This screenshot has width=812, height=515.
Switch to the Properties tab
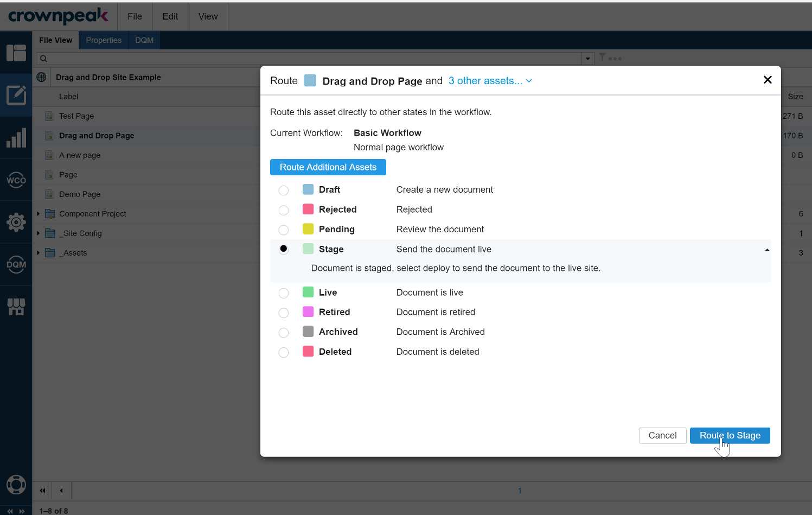coord(104,40)
